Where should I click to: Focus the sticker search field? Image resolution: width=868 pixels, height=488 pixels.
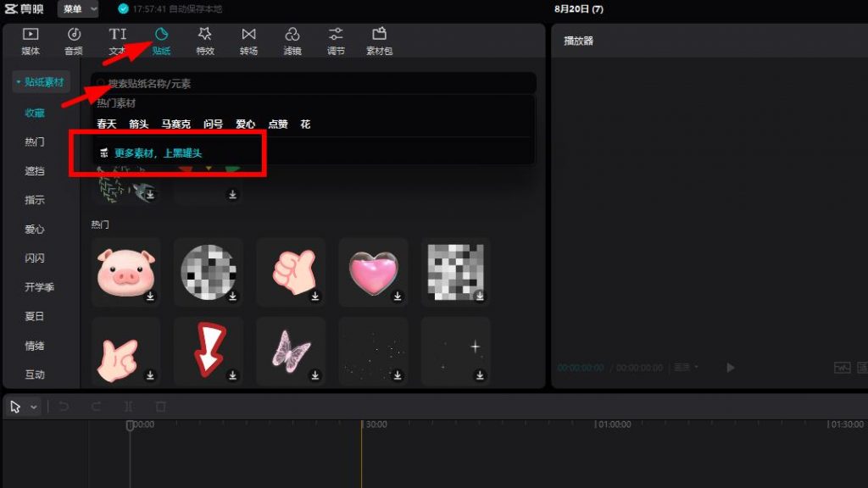point(314,84)
